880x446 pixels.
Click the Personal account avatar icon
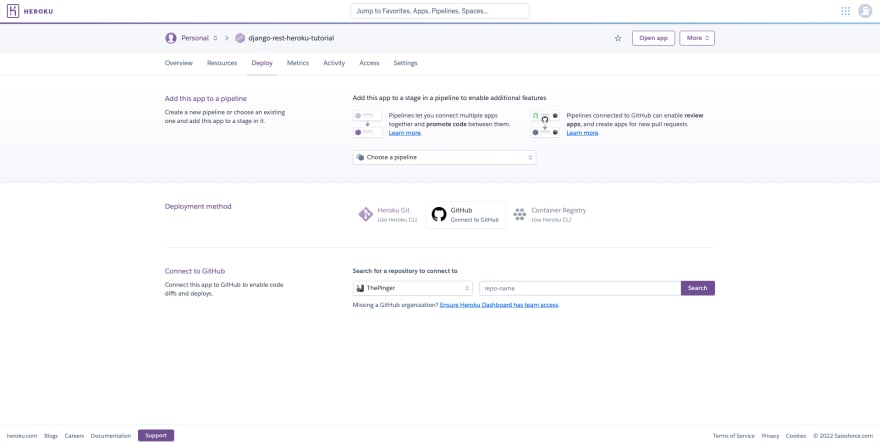point(171,38)
